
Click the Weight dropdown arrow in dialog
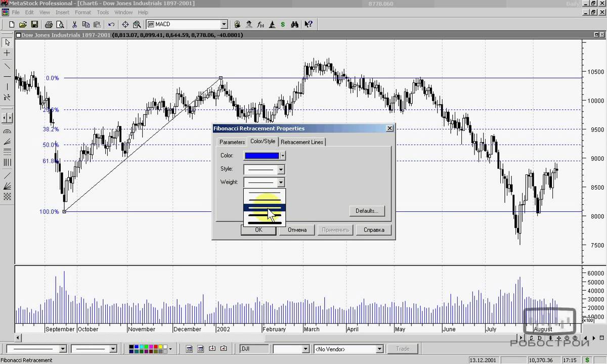coord(281,183)
